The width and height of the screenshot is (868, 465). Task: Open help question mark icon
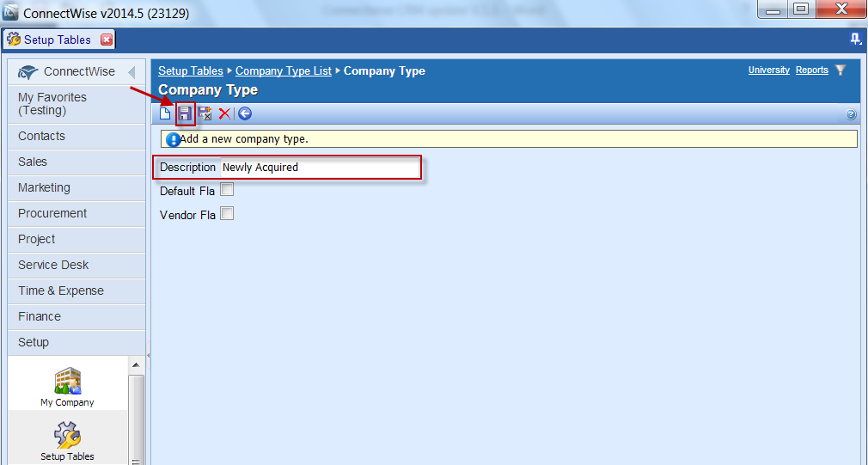coord(851,114)
